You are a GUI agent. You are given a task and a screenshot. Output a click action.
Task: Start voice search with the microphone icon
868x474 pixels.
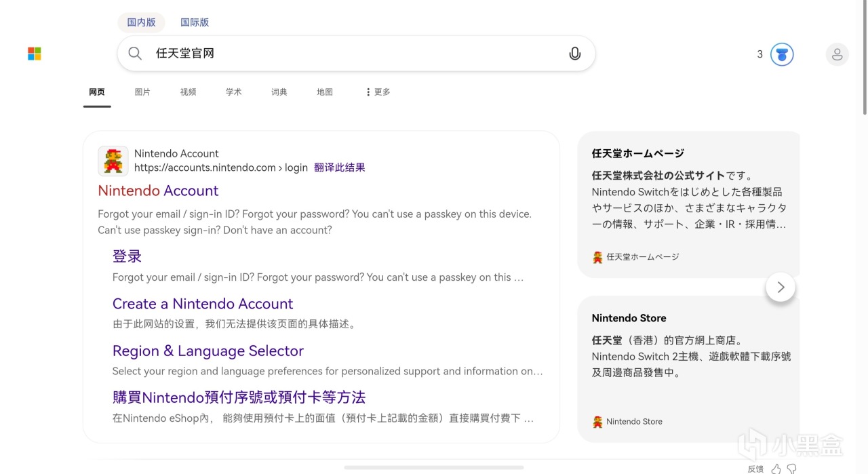click(x=574, y=54)
